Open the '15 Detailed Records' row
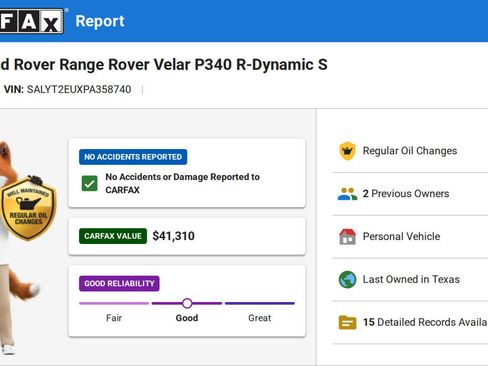 point(410,322)
